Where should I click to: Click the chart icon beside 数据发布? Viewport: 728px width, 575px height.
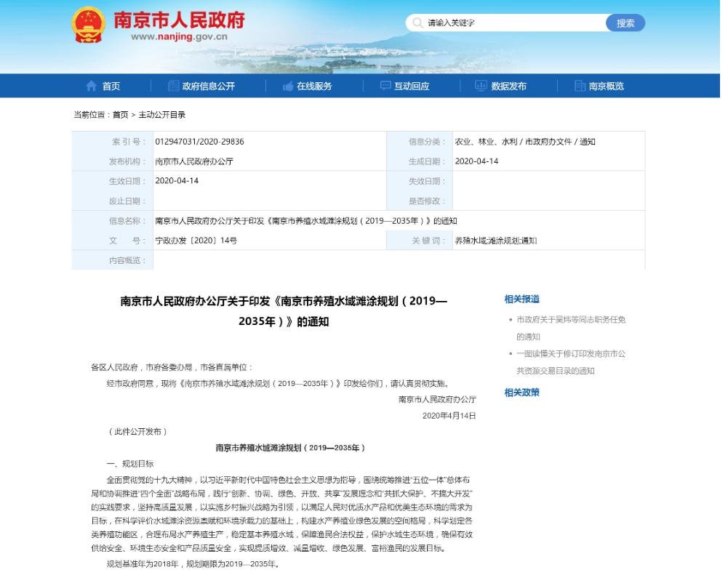481,86
